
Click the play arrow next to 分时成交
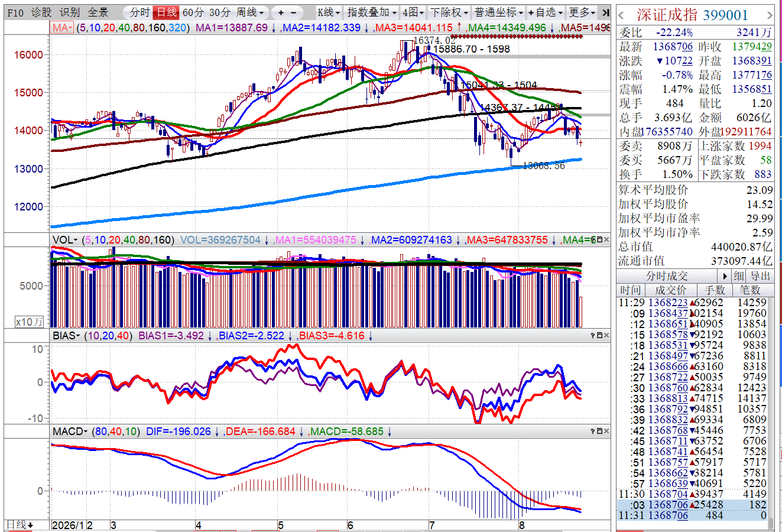(x=725, y=276)
